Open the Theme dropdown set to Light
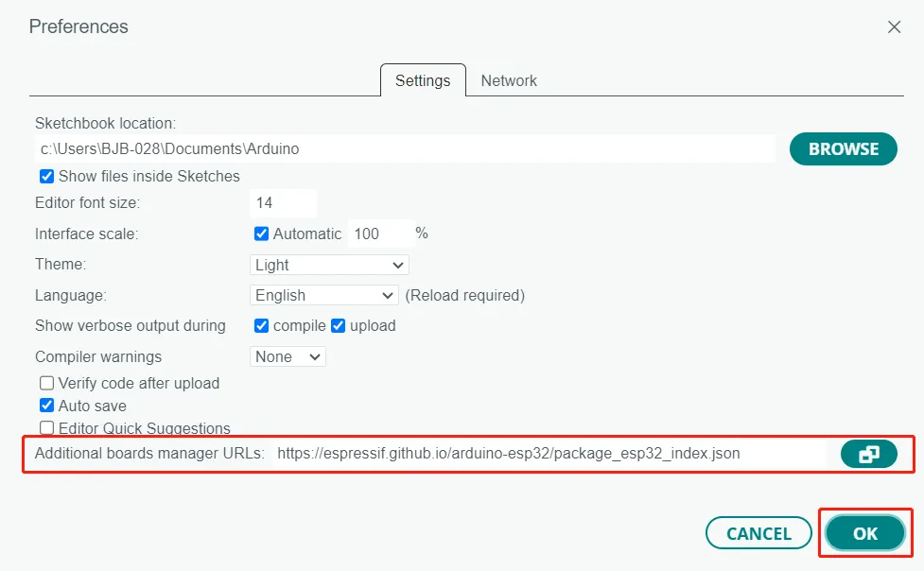The width and height of the screenshot is (924, 571). pyautogui.click(x=329, y=266)
